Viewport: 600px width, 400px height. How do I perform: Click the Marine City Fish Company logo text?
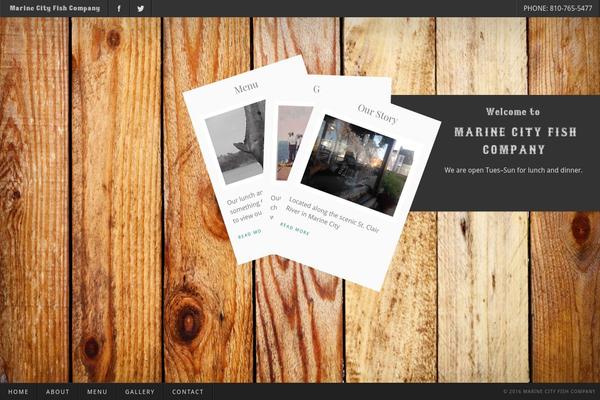[x=55, y=8]
